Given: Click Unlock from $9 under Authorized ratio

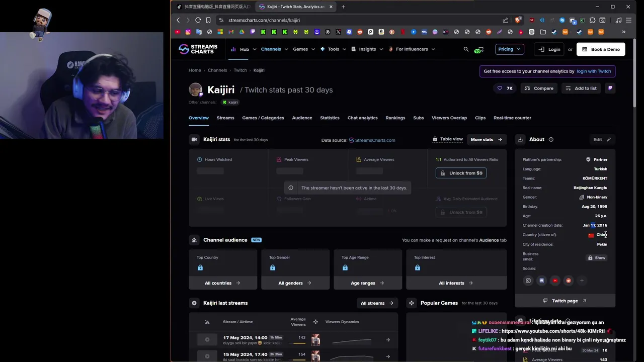Looking at the screenshot, I should pos(461,173).
